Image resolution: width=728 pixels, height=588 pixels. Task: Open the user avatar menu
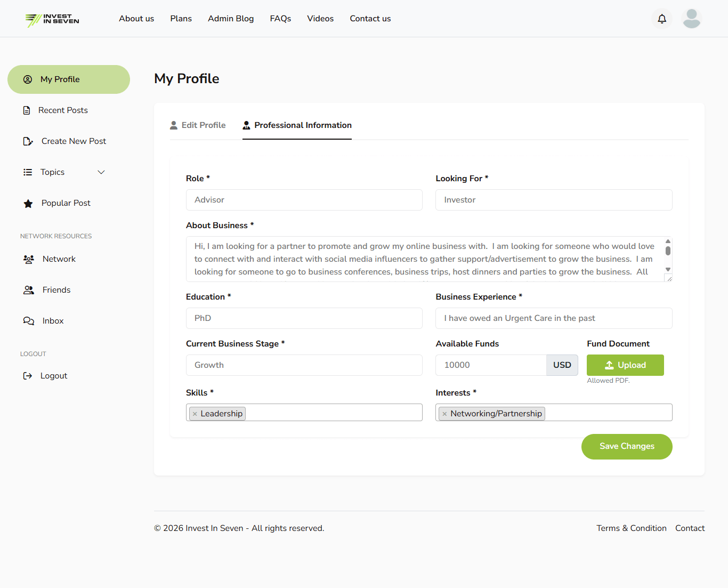coord(691,19)
